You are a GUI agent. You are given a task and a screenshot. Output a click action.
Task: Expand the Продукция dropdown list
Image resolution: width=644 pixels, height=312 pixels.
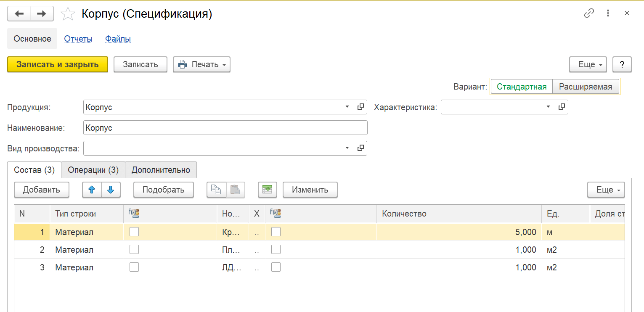347,107
